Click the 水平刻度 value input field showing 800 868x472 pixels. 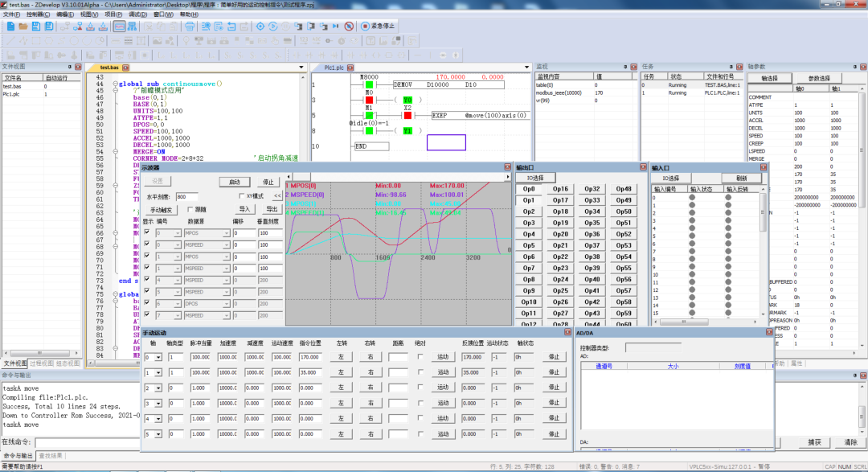click(186, 195)
